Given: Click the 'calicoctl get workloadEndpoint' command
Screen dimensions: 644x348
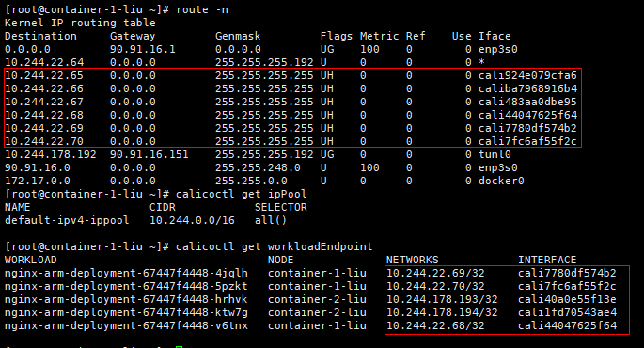Looking at the screenshot, I should [274, 246].
